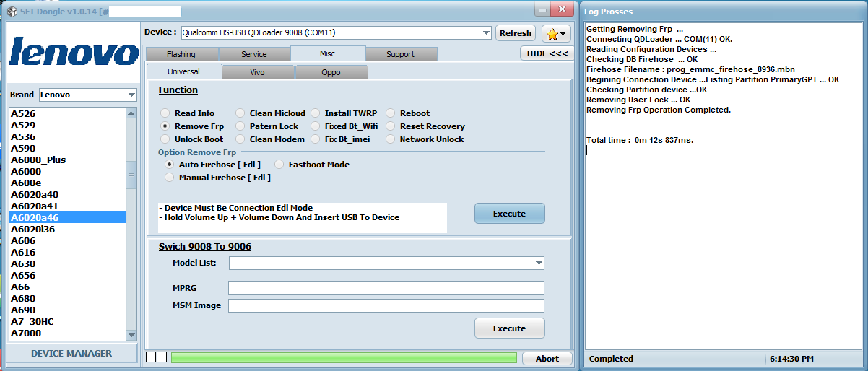Select the Network Unlock option
Screen dimensions: 868x371
pyautogui.click(x=391, y=139)
